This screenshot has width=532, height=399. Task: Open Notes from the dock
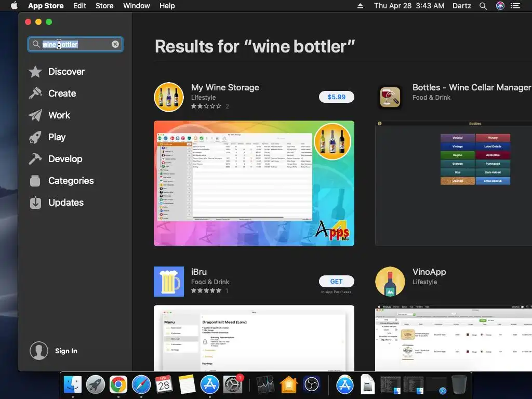[x=187, y=385]
